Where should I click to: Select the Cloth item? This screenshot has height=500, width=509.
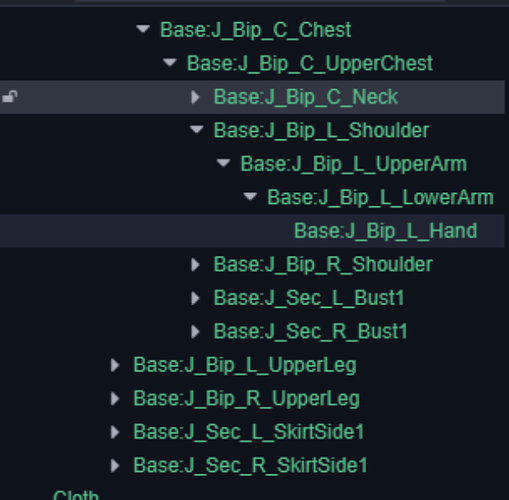coord(76,495)
